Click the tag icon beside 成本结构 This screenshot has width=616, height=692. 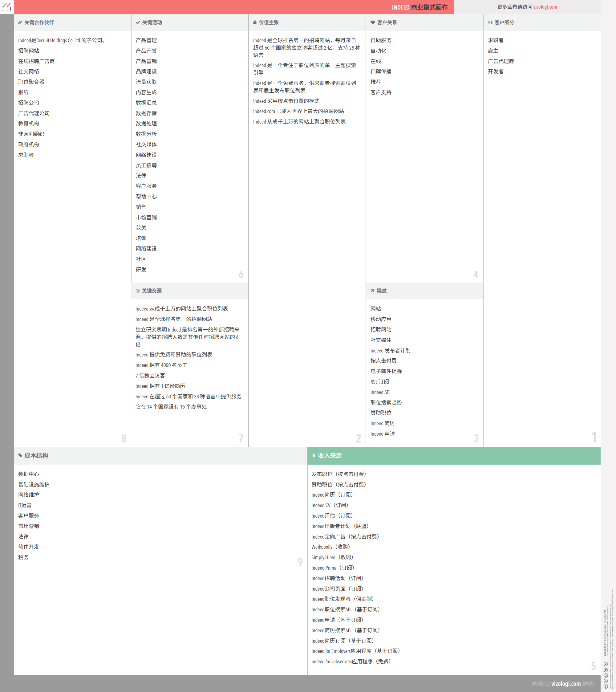click(x=20, y=456)
